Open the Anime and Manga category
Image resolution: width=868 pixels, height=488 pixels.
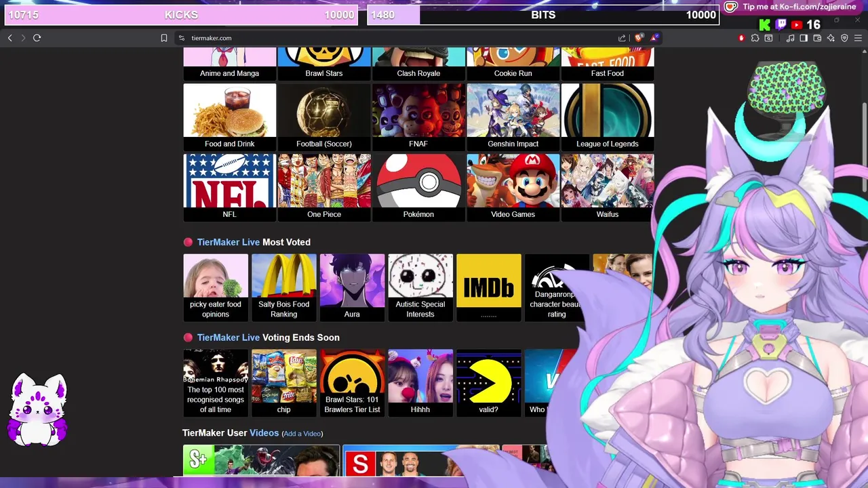pos(230,64)
